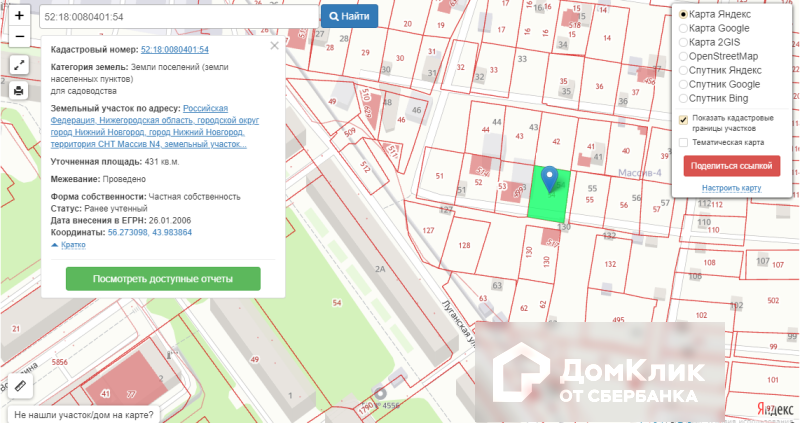Click parcel 42 on the map

pos(556,142)
